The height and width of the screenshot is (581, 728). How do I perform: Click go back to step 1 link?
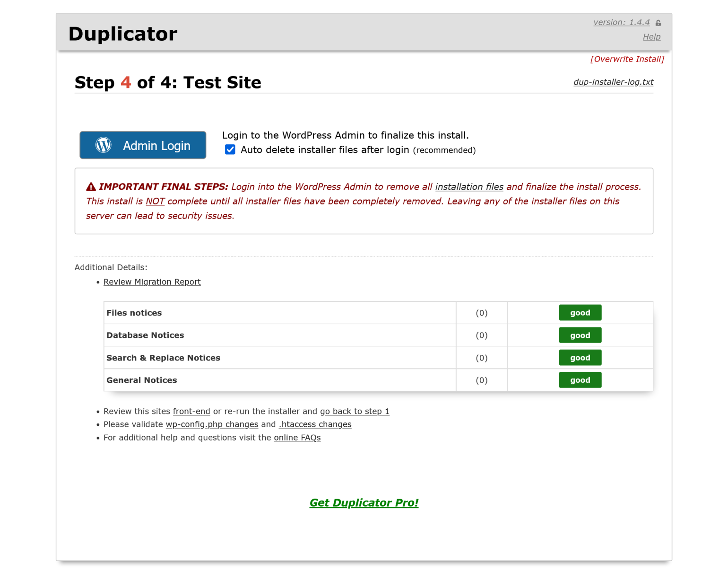click(x=355, y=412)
